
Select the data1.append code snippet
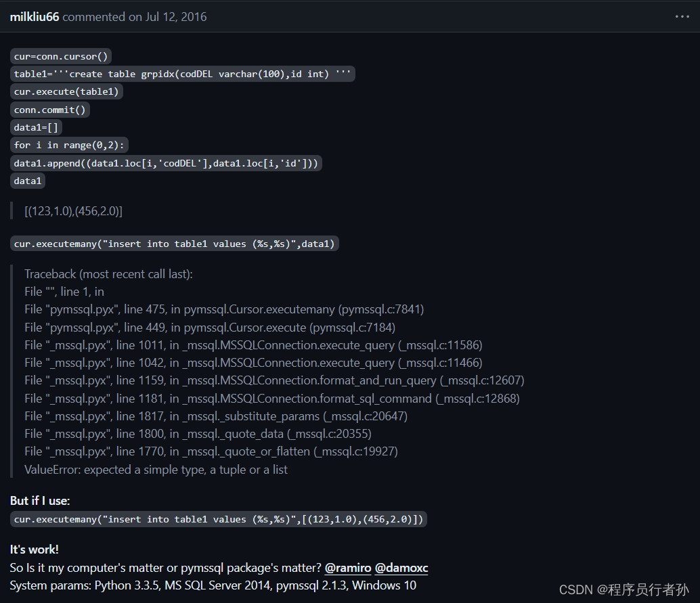point(165,162)
